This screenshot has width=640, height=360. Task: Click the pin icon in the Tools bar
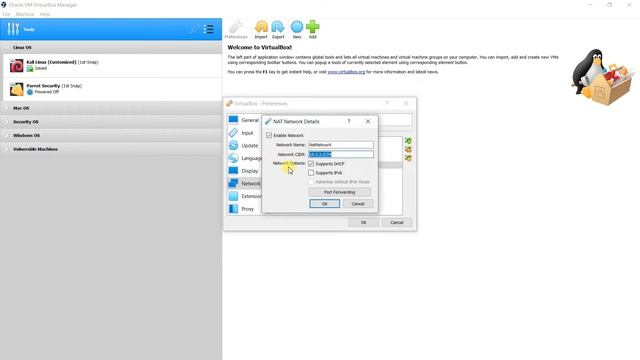coord(195,29)
